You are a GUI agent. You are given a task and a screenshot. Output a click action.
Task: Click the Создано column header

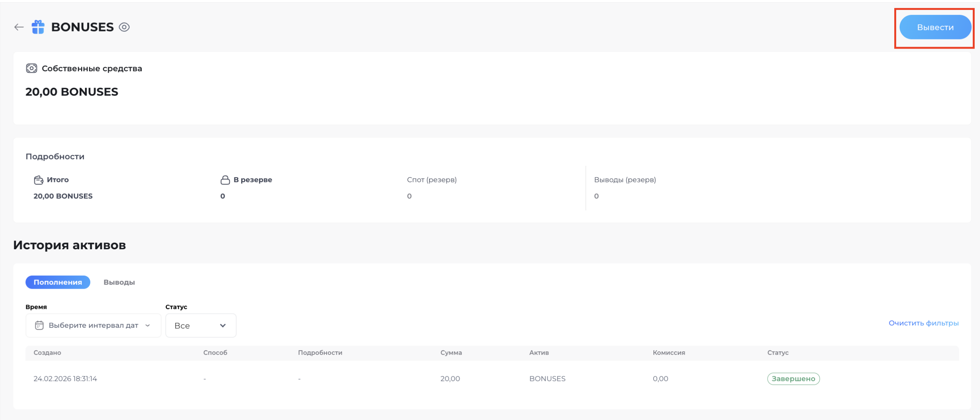coord(47,353)
